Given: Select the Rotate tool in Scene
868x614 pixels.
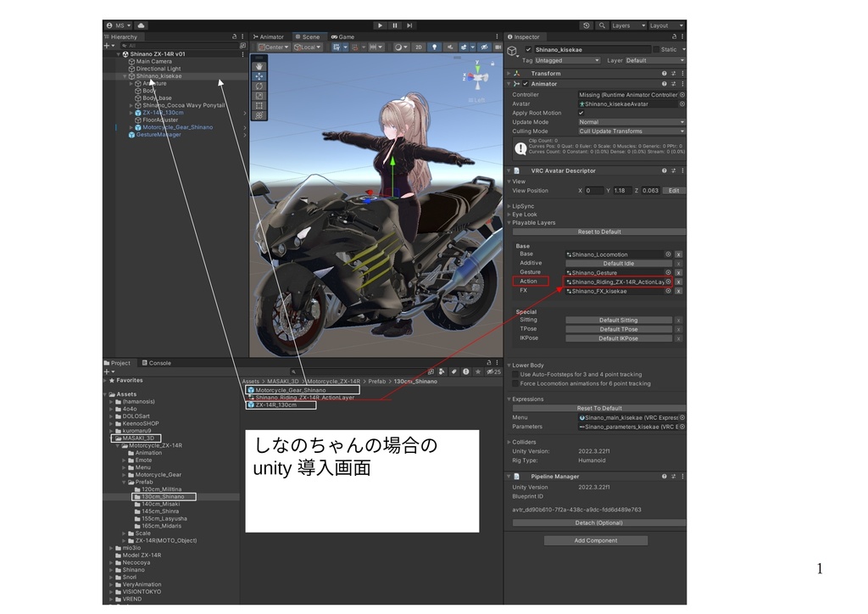Looking at the screenshot, I should [259, 87].
